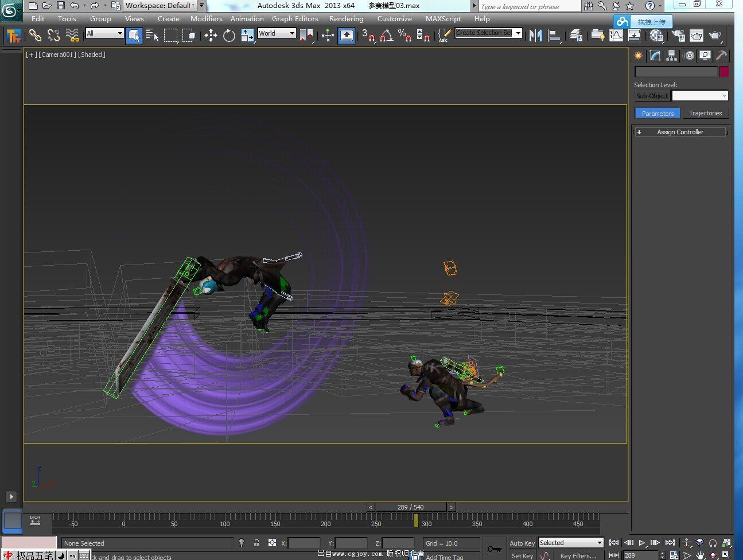Open key mode 'Selected' dropdown
Screen dimensions: 743x560
571,543
